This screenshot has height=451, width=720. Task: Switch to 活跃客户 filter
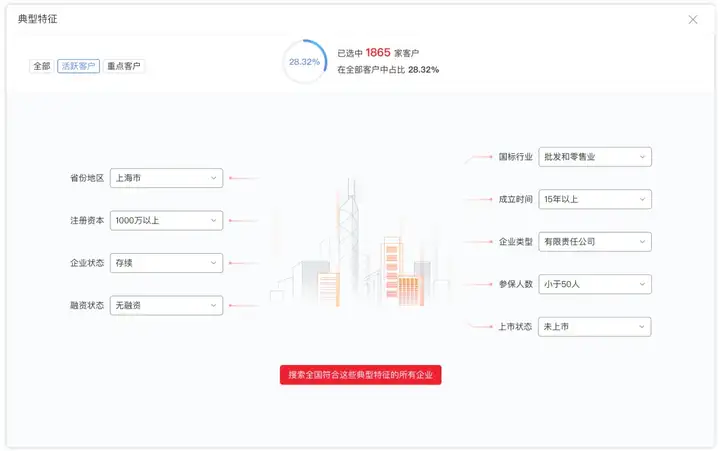click(79, 66)
